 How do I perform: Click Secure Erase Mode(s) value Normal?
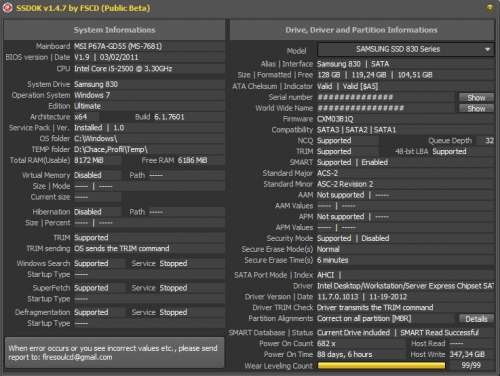pos(328,249)
